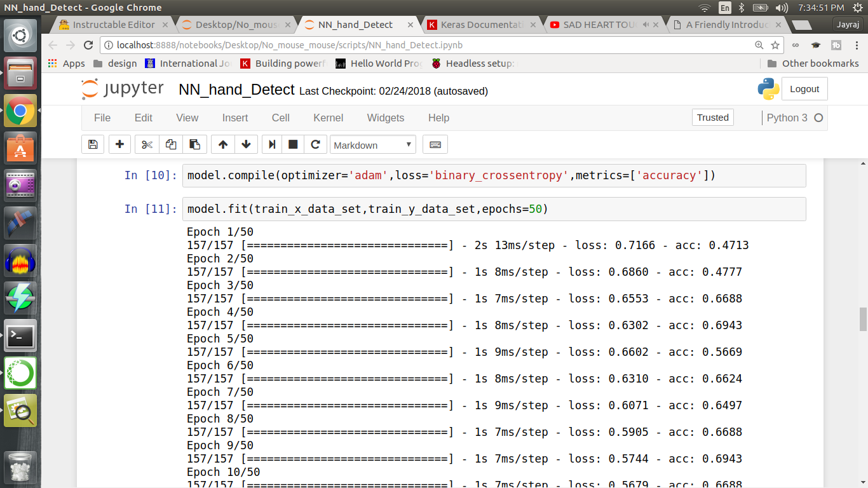868x488 pixels.
Task: Click the Python logo beside Logout
Action: [x=768, y=89]
